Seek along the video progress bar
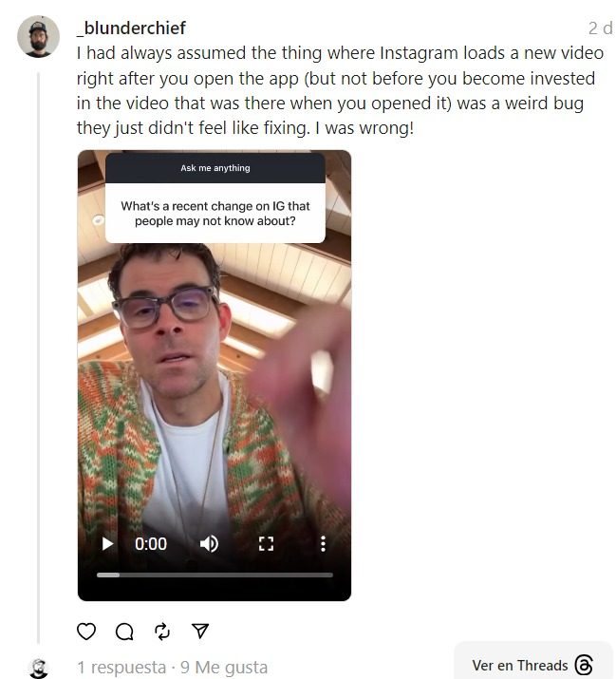 [x=215, y=575]
